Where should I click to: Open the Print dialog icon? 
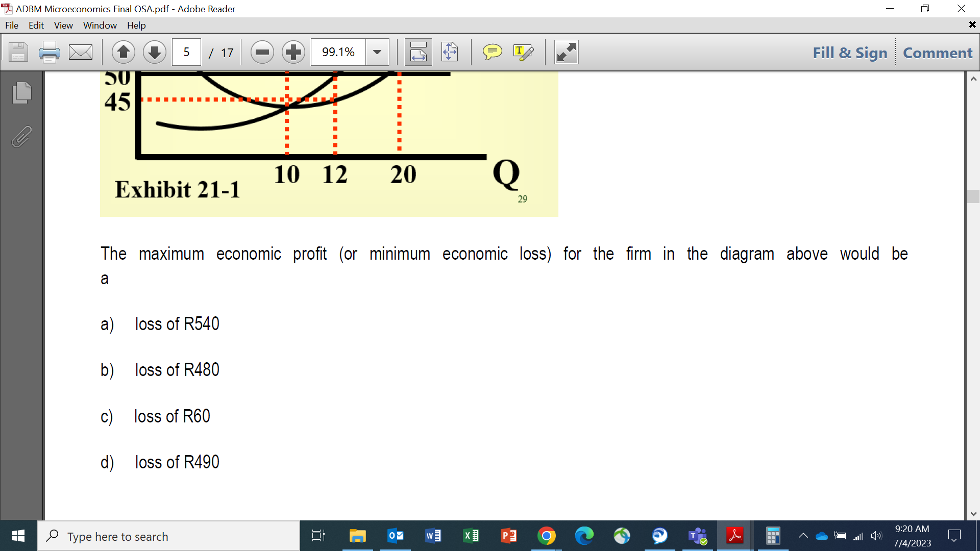tap(49, 52)
